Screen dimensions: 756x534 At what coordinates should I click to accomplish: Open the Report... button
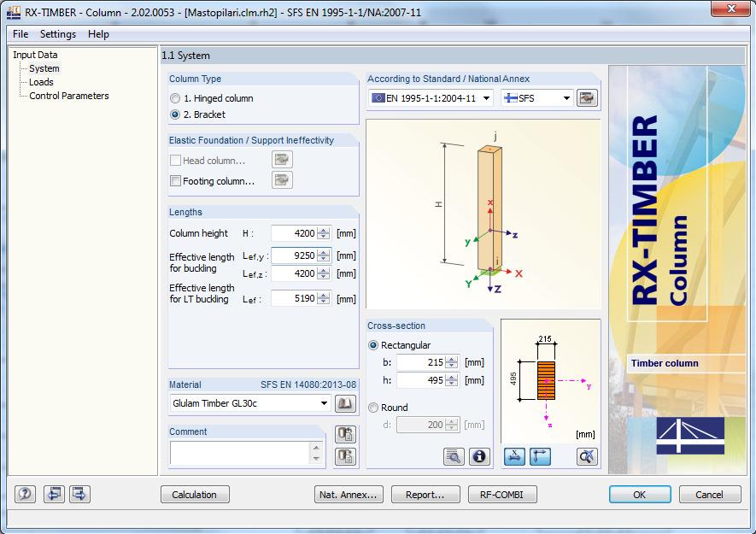tap(425, 495)
